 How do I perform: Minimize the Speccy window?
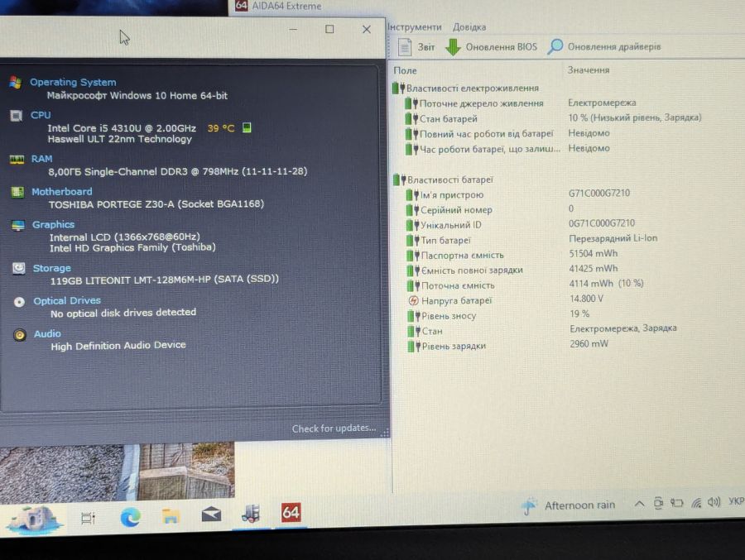click(293, 30)
